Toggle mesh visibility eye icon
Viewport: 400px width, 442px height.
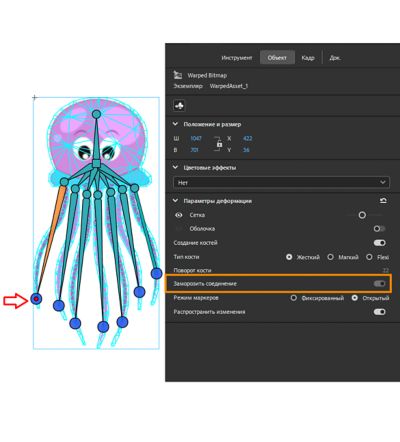point(179,215)
